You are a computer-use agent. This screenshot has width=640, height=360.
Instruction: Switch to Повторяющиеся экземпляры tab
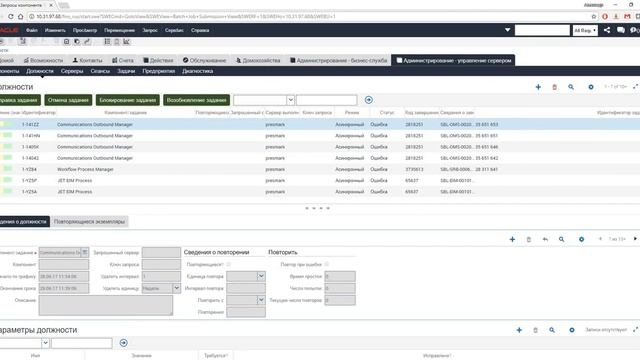tap(89, 222)
